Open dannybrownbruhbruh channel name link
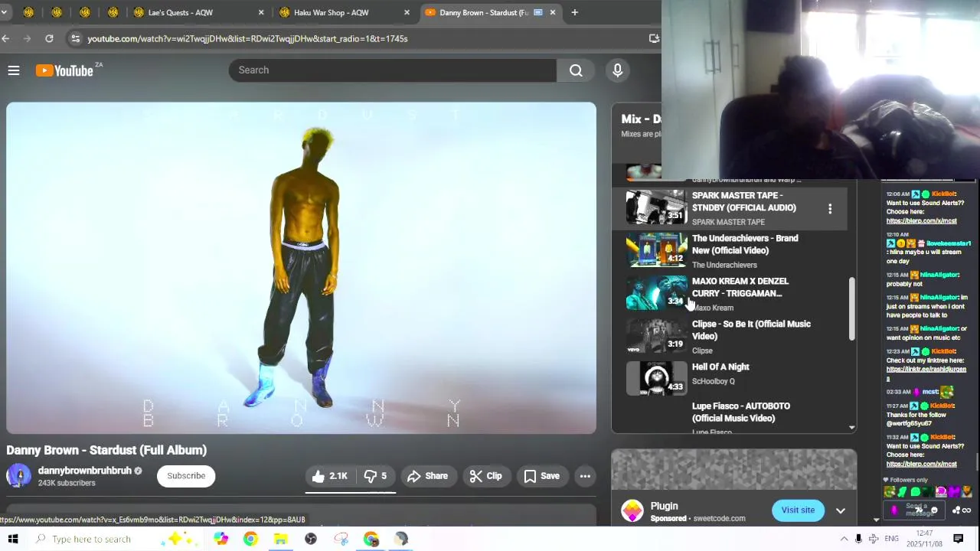The image size is (980, 551). coord(84,471)
